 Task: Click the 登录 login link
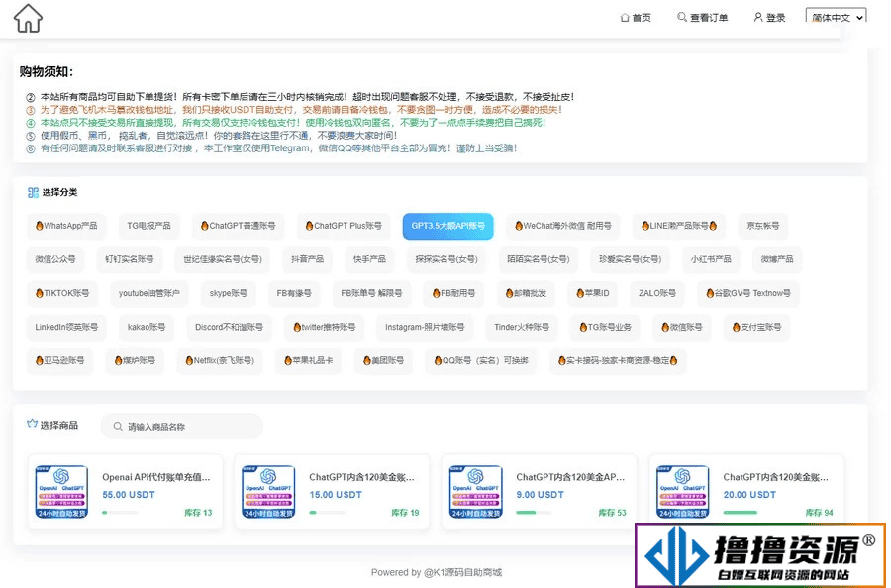[x=769, y=18]
